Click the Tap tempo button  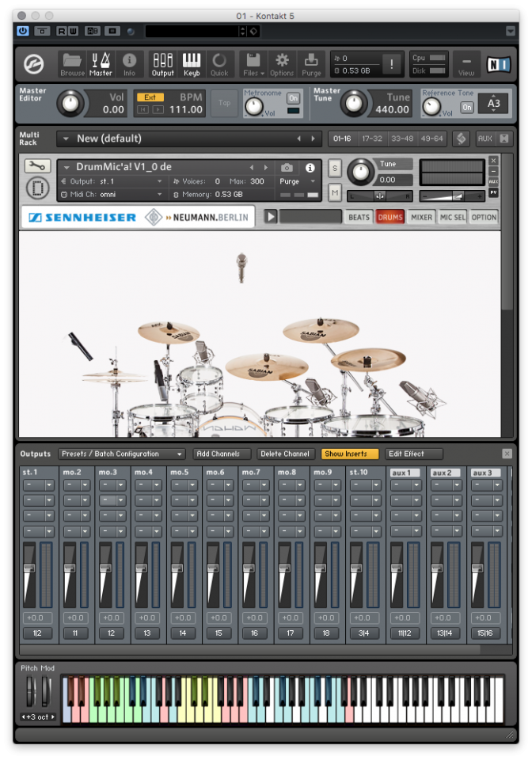coord(224,103)
